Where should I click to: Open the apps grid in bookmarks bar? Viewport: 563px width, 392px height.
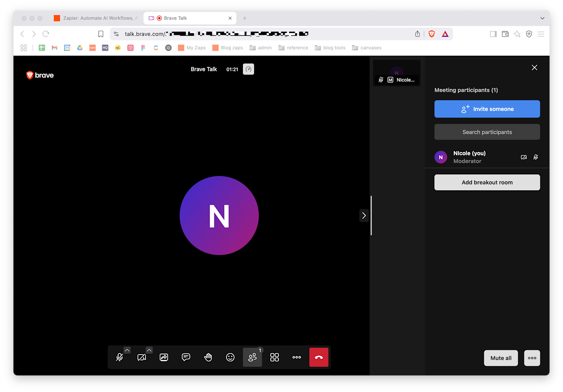coord(24,48)
